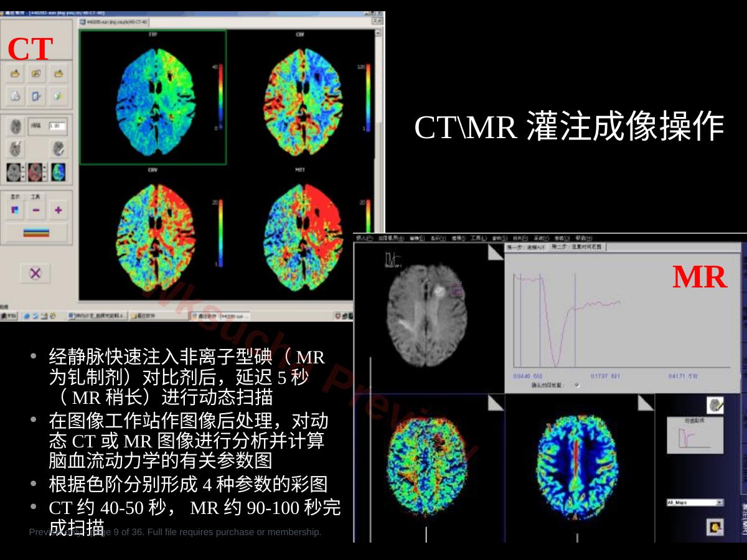The height and width of the screenshot is (560, 747).
Task: Open the last menu in MR menu bar
Action: tap(583, 238)
